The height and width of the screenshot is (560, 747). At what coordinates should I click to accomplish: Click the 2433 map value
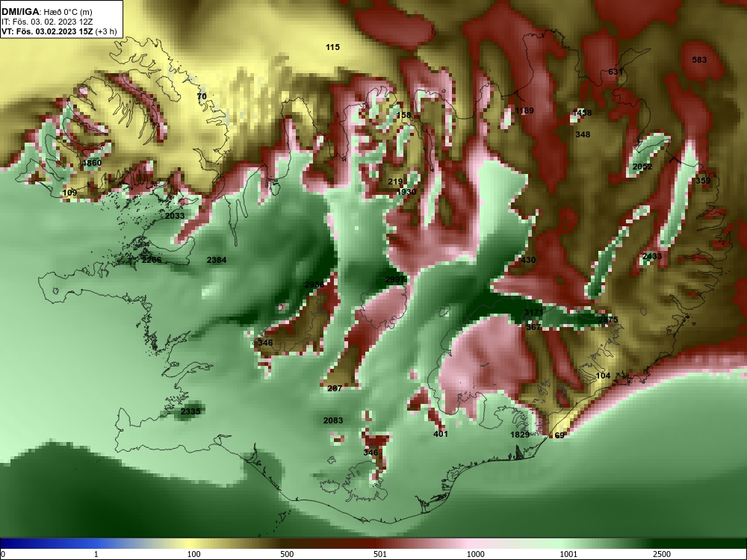click(x=651, y=256)
